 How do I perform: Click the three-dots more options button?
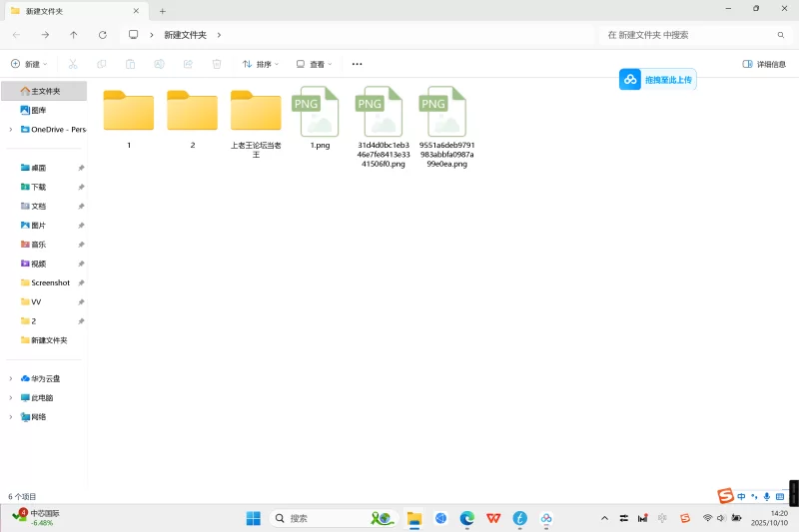[x=357, y=64]
